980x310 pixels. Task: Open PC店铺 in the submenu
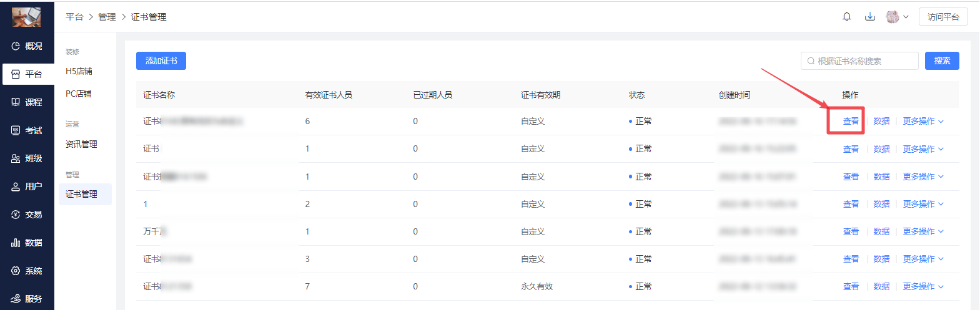pos(79,94)
